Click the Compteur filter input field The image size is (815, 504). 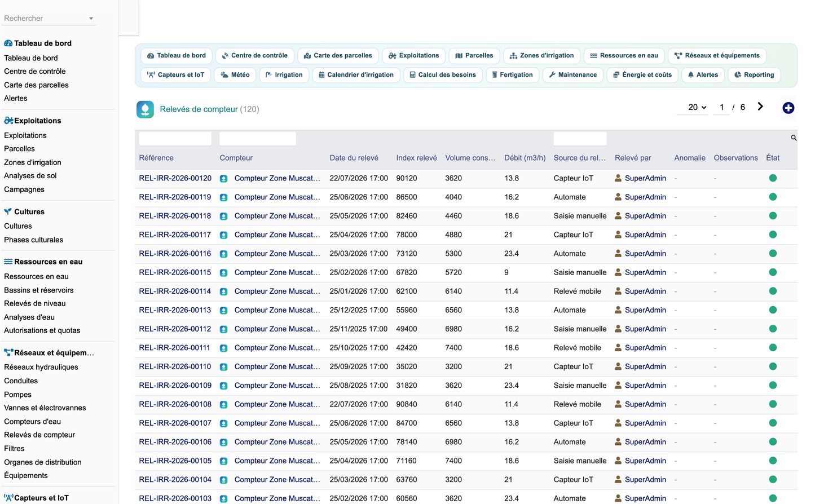257,138
